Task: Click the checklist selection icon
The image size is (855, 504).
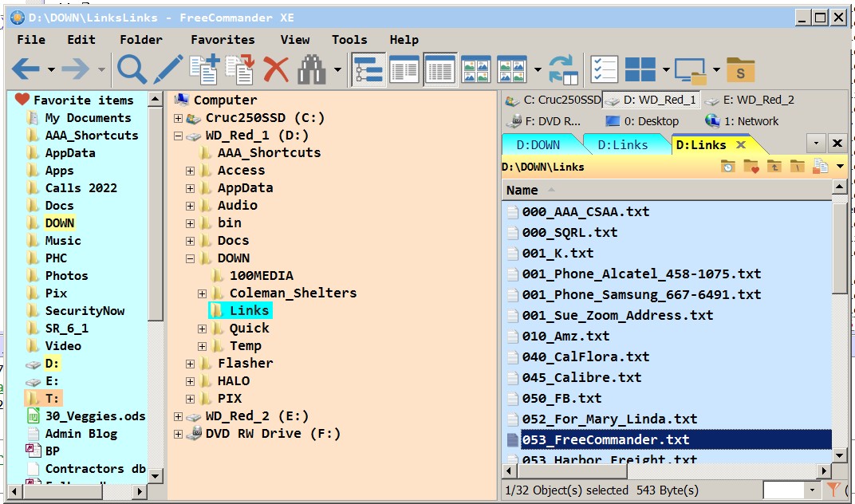Action: [x=605, y=69]
